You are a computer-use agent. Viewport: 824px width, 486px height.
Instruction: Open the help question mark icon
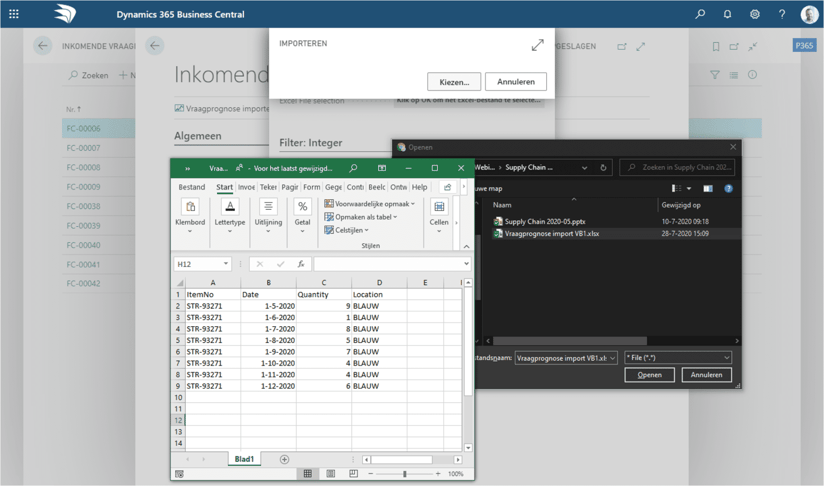click(782, 14)
